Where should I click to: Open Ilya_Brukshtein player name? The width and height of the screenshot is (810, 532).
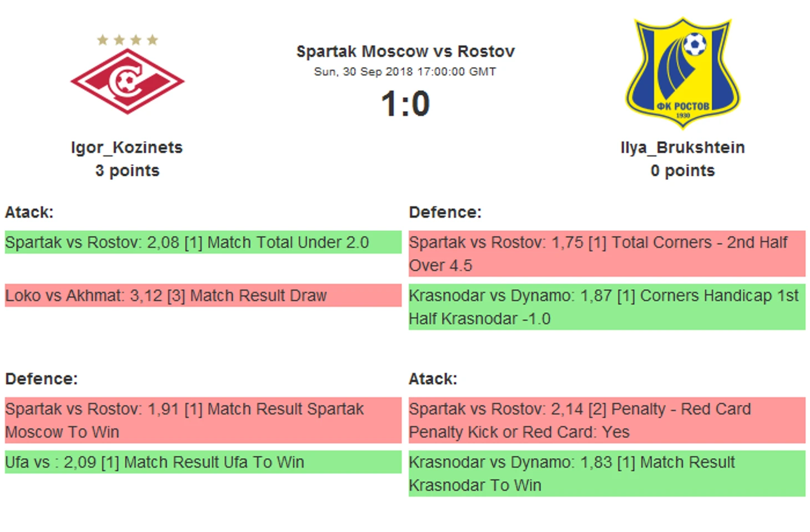pyautogui.click(x=682, y=148)
